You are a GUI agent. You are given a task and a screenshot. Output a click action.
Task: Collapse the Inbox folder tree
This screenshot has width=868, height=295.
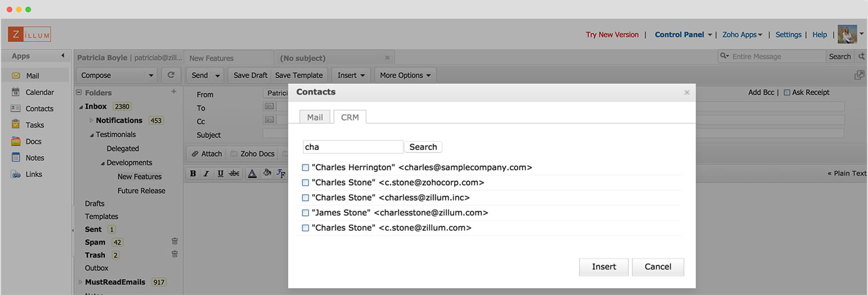tap(81, 107)
